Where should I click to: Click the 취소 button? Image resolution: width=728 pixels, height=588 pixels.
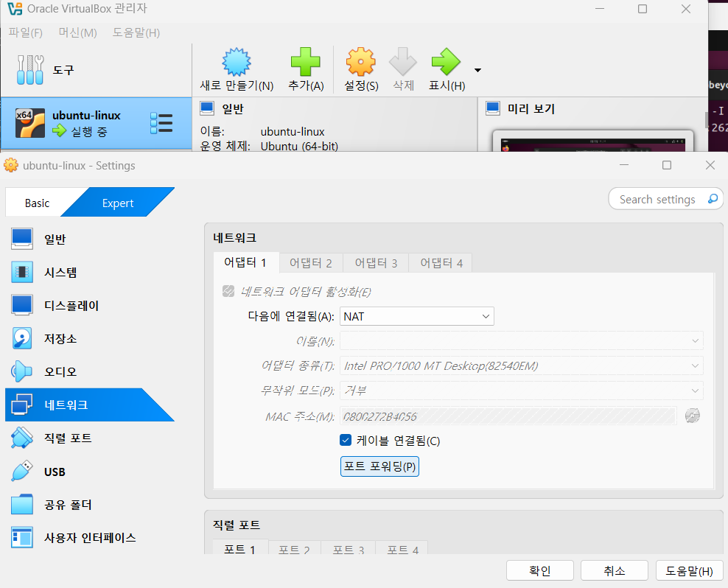click(615, 570)
